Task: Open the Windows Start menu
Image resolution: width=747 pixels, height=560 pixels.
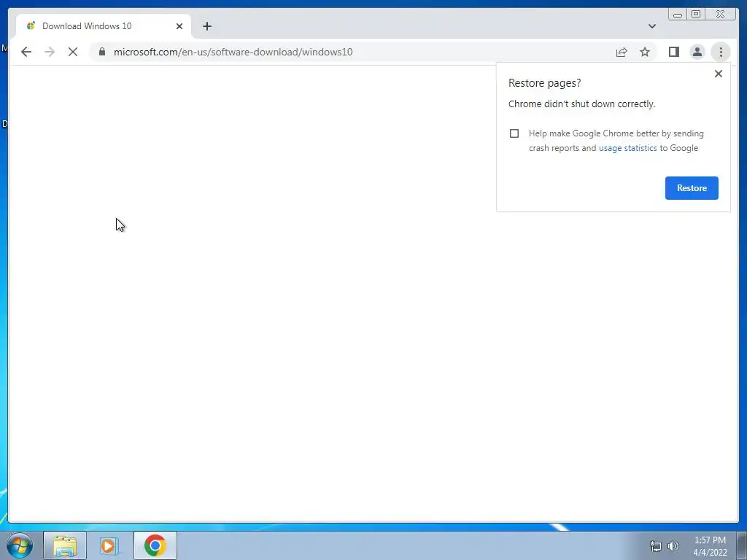Action: click(x=19, y=545)
